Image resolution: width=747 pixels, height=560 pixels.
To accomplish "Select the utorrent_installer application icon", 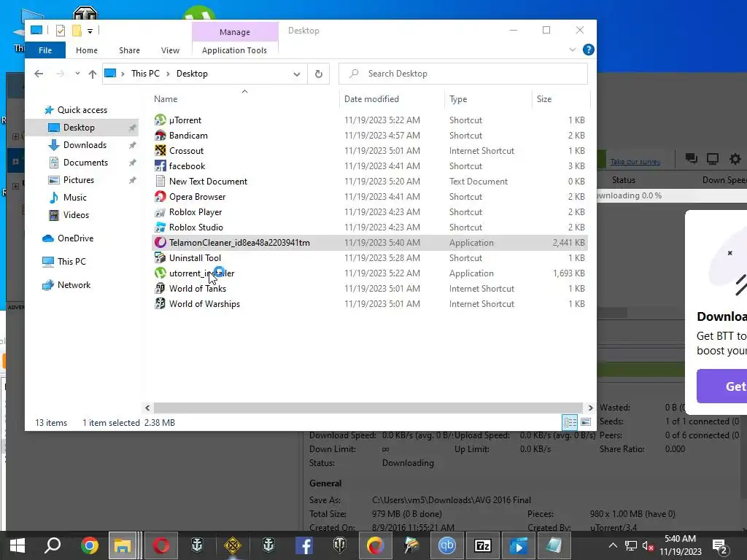I will pos(160,273).
